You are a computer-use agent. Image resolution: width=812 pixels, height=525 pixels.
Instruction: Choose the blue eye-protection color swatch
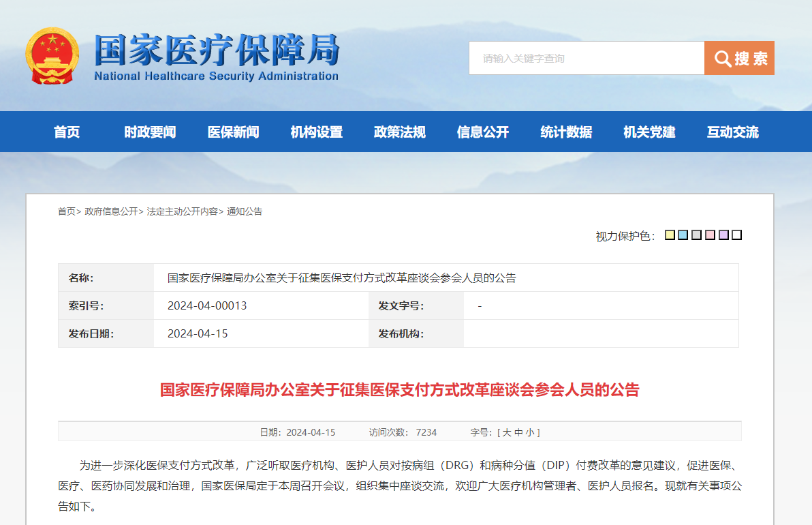[x=683, y=235]
